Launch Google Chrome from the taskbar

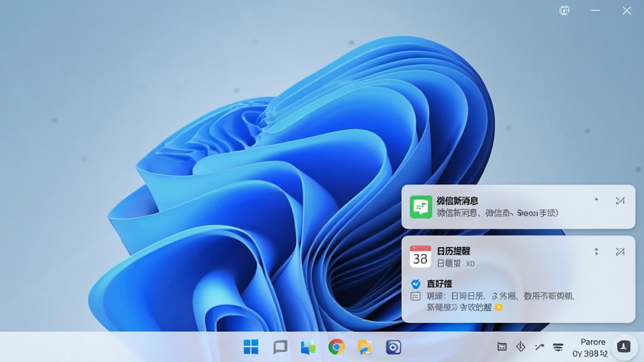(336, 347)
